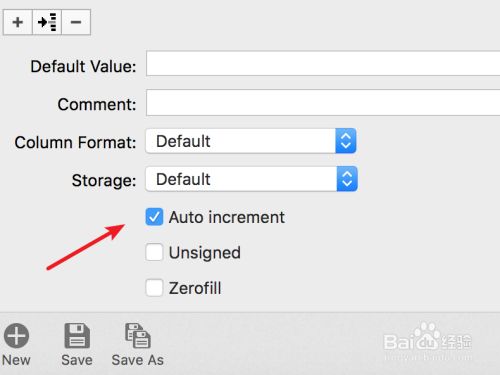Screen dimensions: 500x375
Task: Open the Column Format dropdown
Action: (251, 141)
